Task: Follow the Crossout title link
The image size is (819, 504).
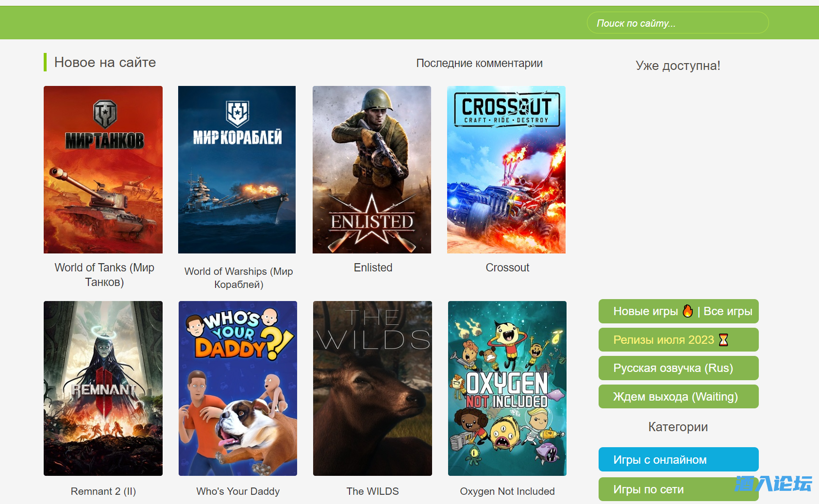Action: coord(507,268)
